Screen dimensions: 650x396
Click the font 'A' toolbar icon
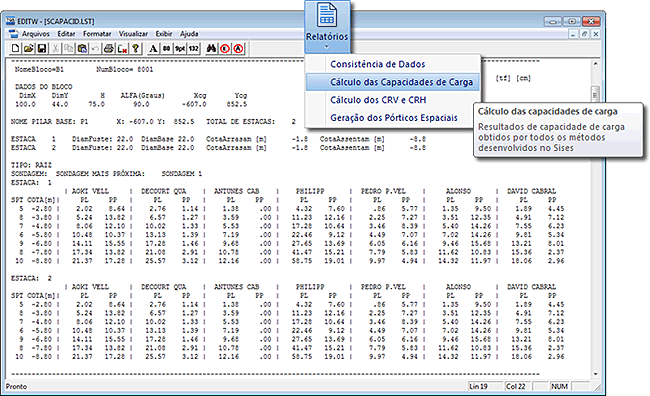click(x=153, y=49)
